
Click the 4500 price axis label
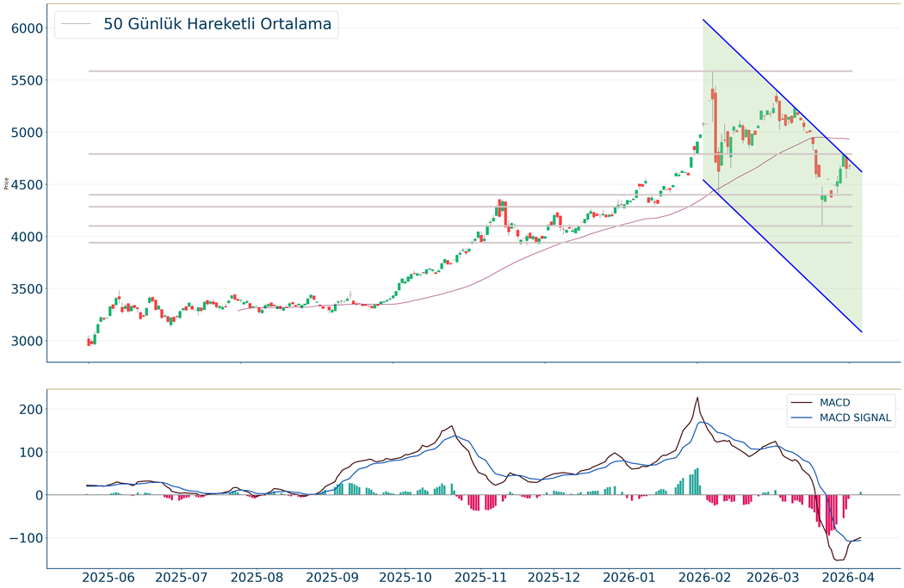[27, 185]
